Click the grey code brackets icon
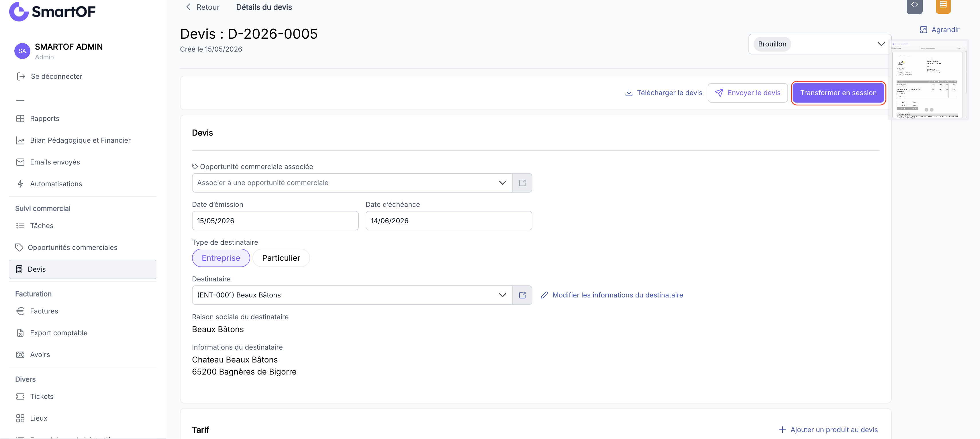Image resolution: width=980 pixels, height=439 pixels. click(914, 5)
